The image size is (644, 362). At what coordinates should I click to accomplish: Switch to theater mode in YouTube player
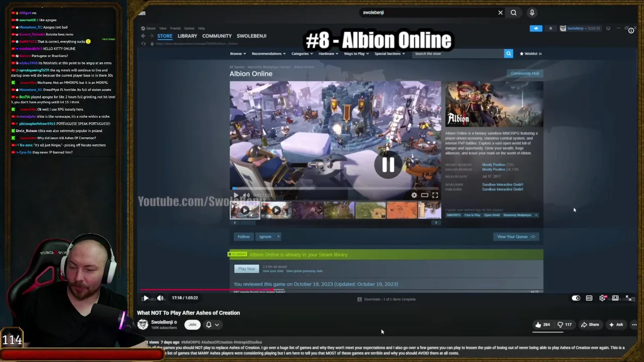[615, 298]
